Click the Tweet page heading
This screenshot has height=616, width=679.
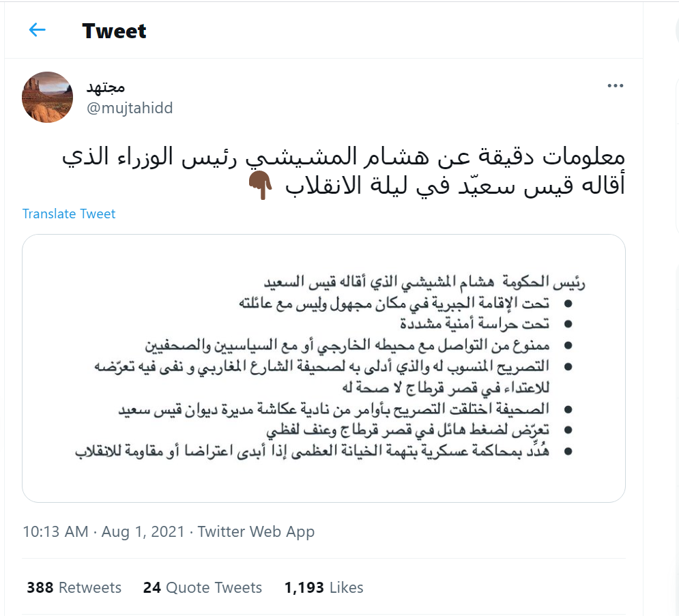pos(114,31)
